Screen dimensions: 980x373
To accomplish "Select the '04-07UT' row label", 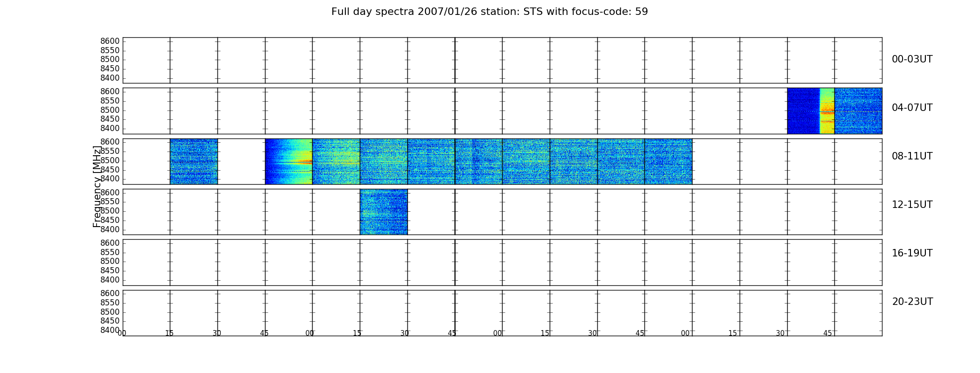I will pos(912,108).
